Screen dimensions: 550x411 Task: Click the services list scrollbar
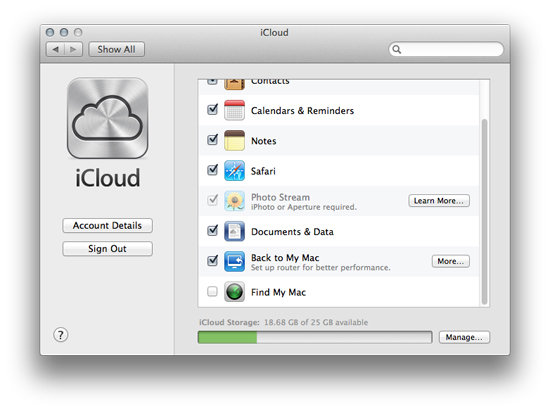tap(484, 211)
